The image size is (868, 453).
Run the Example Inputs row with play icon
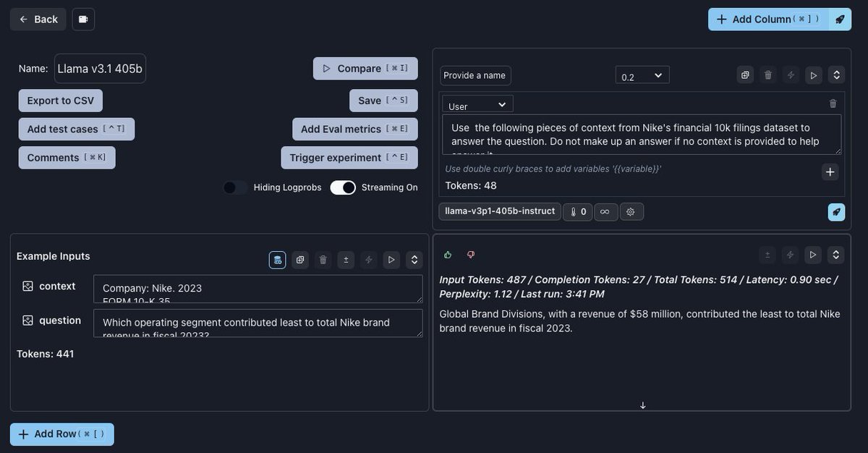pyautogui.click(x=391, y=260)
